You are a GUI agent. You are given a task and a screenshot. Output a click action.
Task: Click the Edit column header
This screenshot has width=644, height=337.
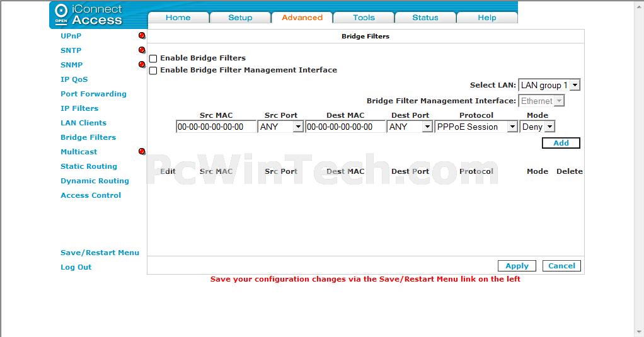[x=168, y=171]
